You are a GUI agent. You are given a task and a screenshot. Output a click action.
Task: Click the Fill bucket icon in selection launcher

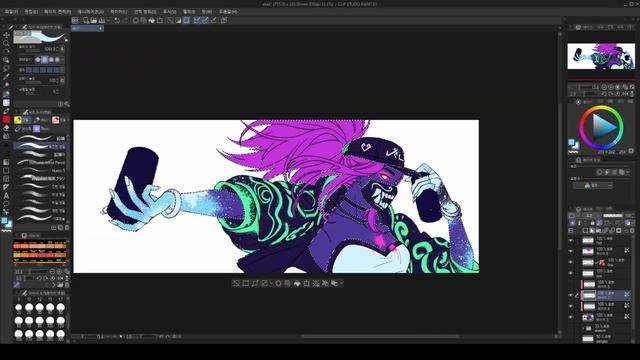pos(297,283)
